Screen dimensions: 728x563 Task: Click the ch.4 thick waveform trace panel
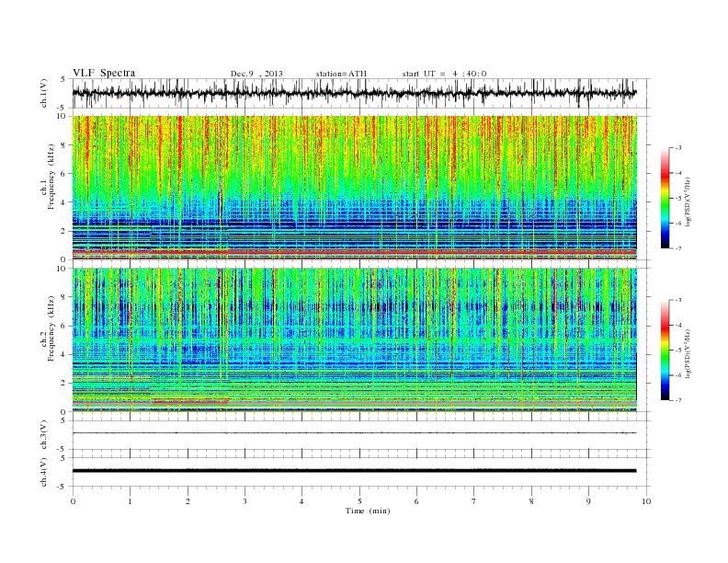[361, 472]
